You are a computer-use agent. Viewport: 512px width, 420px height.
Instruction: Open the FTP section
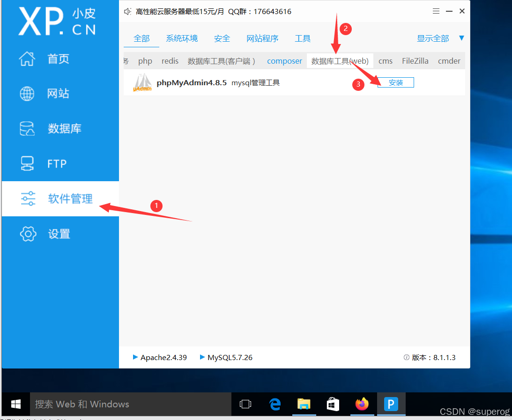[x=60, y=163]
